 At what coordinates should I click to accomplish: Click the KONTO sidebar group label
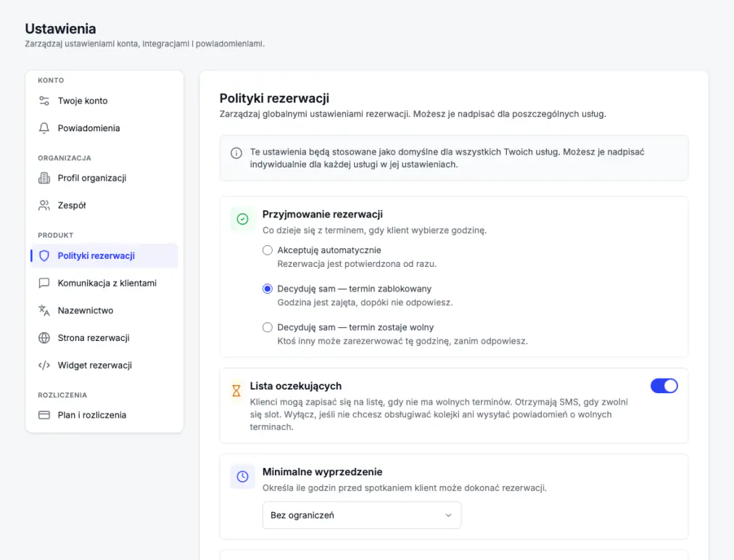coord(51,80)
